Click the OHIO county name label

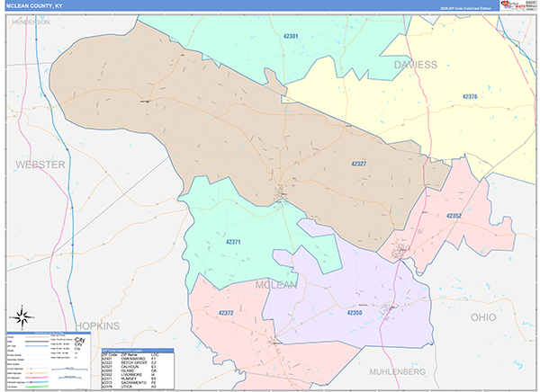(483, 317)
